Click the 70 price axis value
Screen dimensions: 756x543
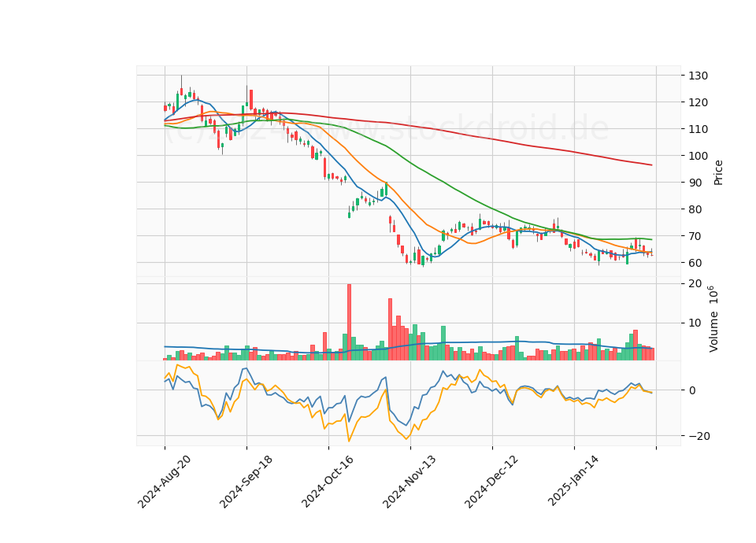(x=695, y=236)
